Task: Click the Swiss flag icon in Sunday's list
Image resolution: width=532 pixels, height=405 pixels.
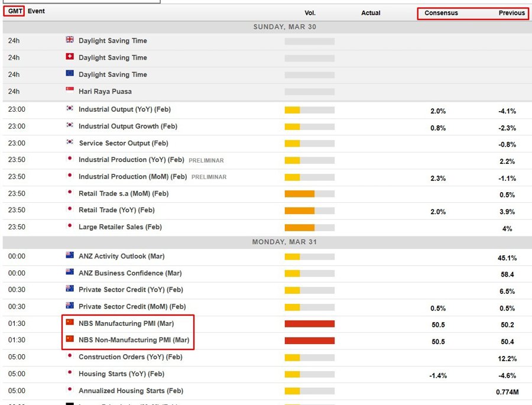Action: tap(70, 57)
